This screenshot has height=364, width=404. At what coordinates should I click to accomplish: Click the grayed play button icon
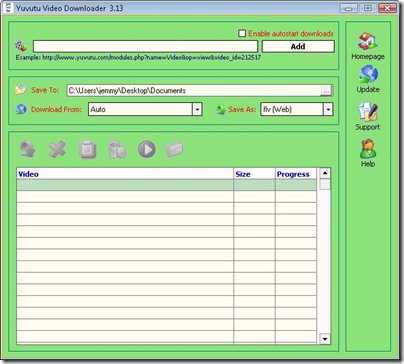147,149
